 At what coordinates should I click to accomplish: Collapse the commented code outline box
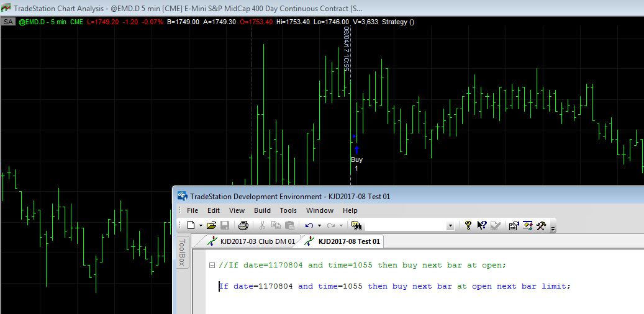coord(212,265)
